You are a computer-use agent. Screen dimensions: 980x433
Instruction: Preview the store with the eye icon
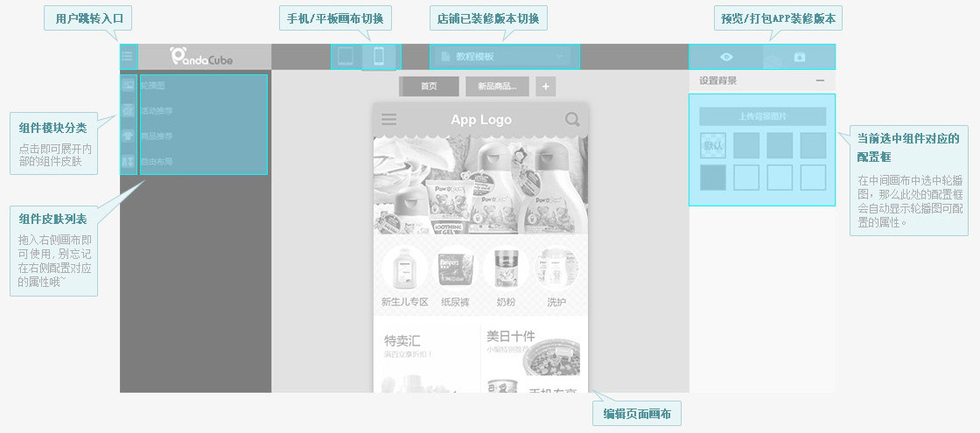click(x=726, y=57)
